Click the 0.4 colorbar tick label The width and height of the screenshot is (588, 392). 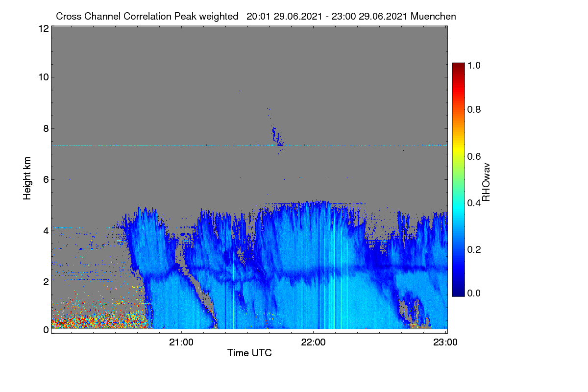point(475,203)
